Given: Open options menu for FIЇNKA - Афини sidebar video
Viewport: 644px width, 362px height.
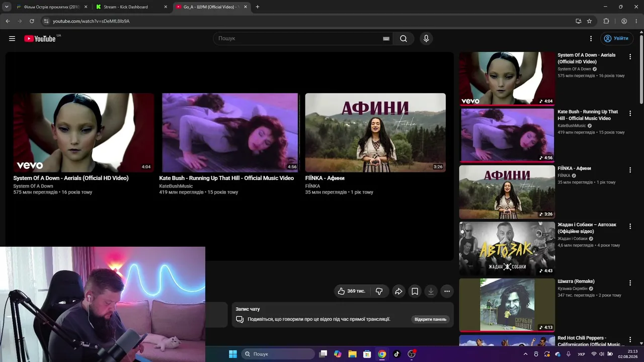Looking at the screenshot, I should point(630,170).
